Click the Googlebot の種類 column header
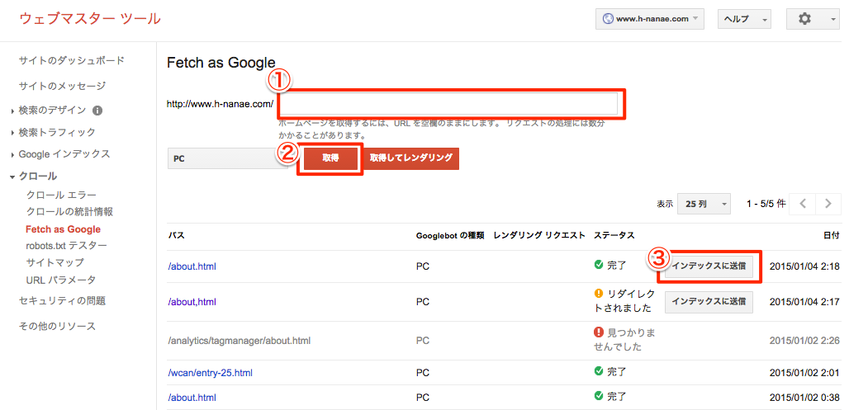 click(x=450, y=236)
